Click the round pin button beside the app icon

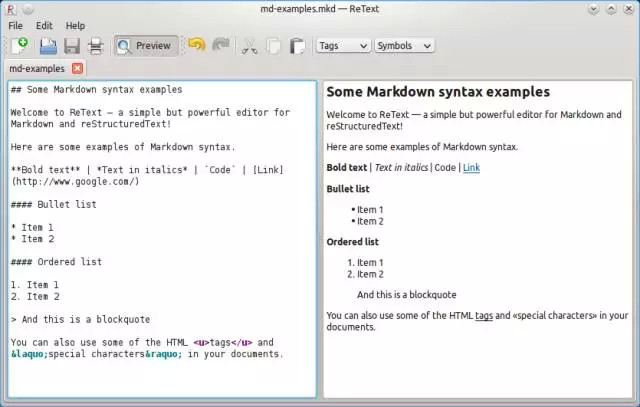(x=28, y=9)
